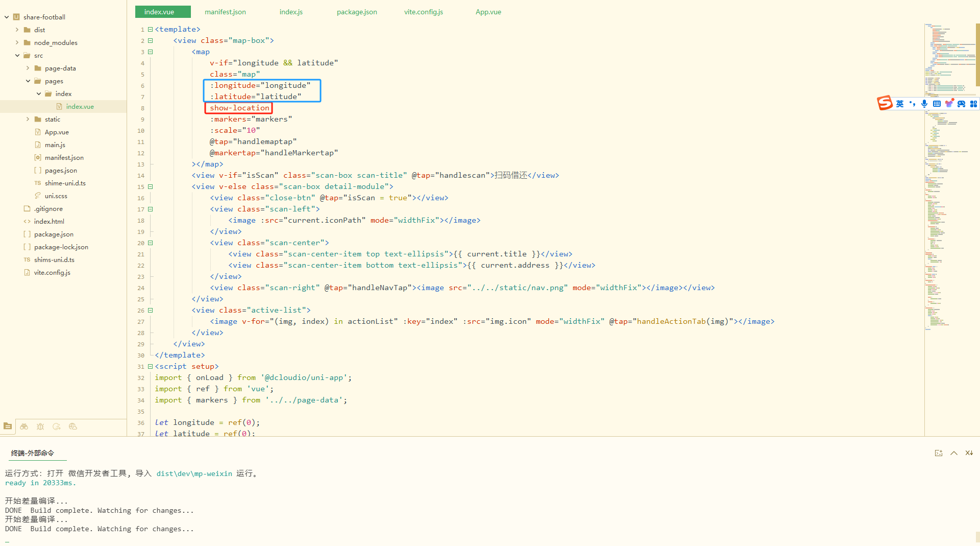Viewport: 980px width, 546px height.
Task: Open the Sogou toolbox grid icon
Action: [x=973, y=104]
